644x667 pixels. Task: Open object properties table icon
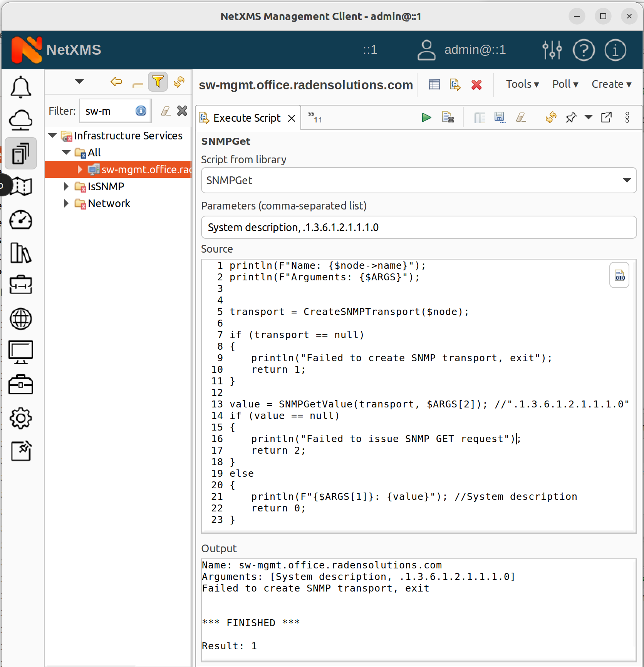click(x=434, y=84)
